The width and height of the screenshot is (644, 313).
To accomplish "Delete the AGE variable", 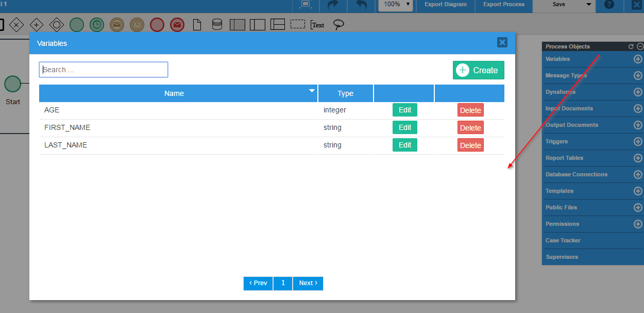I will tap(470, 110).
